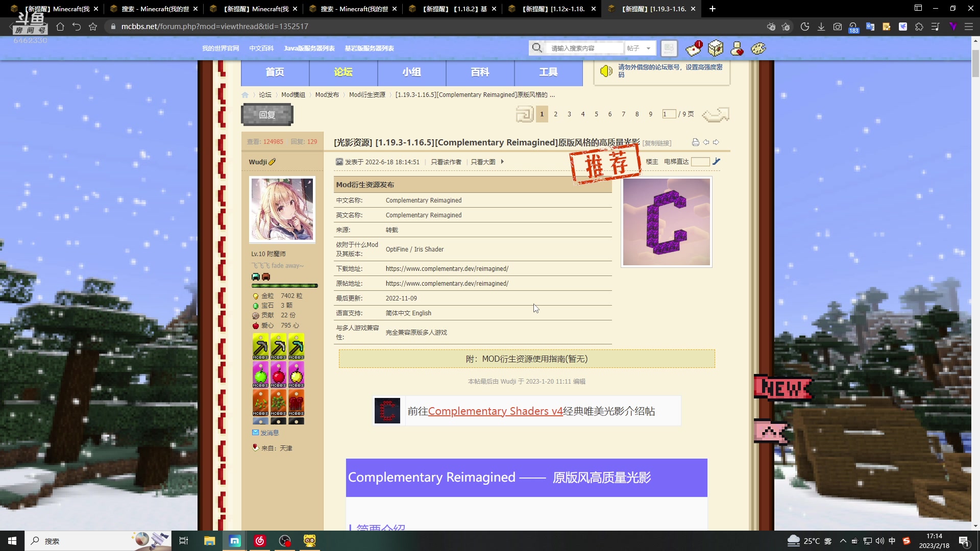Open the 下载地址 complementary.dev link
980x551 pixels.
(447, 269)
